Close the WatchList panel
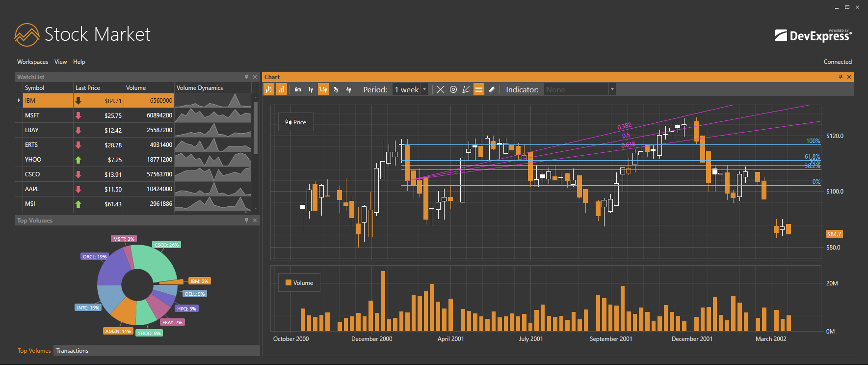 (255, 77)
